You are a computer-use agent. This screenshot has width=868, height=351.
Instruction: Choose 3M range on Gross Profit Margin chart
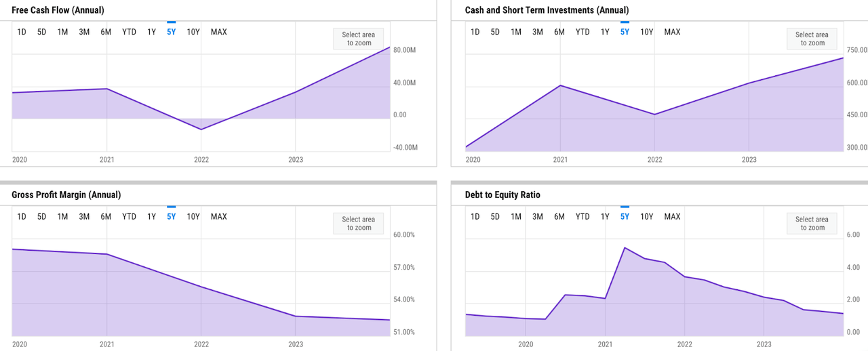[x=84, y=217]
